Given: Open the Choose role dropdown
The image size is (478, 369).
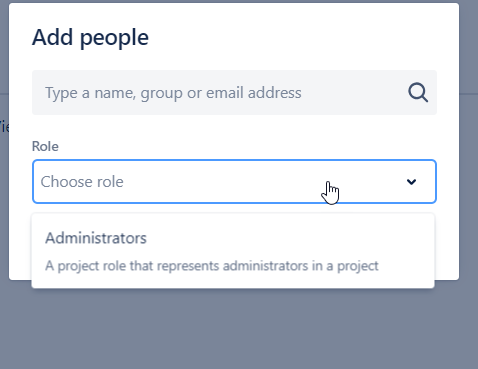Looking at the screenshot, I should coord(234,181).
